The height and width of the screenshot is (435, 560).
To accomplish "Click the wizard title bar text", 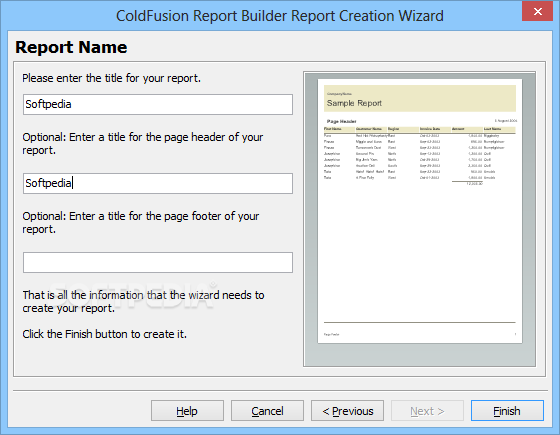I will point(280,16).
